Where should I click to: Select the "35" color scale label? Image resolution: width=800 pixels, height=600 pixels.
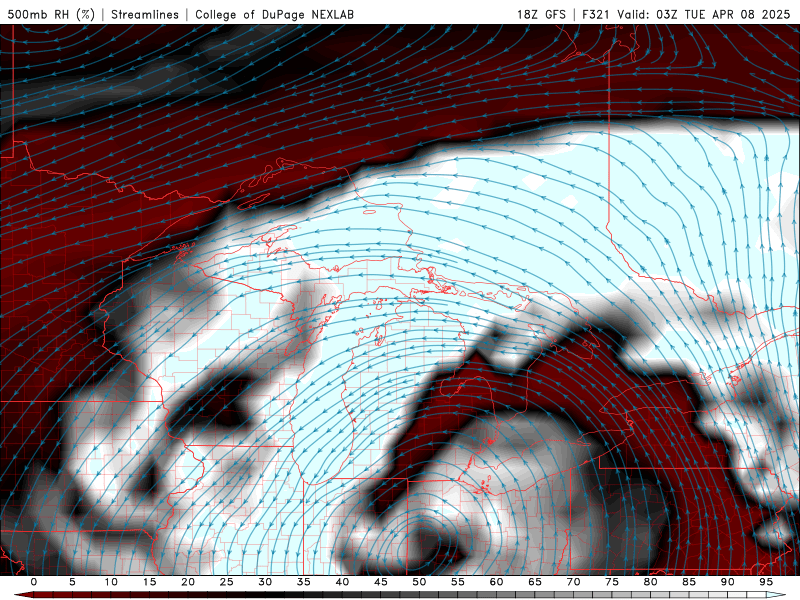304,582
